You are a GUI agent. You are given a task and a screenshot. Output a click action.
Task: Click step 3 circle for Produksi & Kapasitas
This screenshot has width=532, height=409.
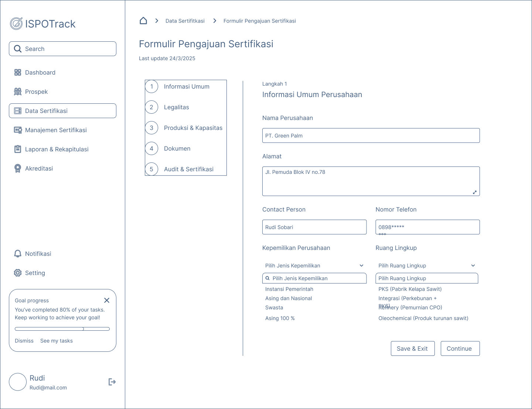[151, 128]
